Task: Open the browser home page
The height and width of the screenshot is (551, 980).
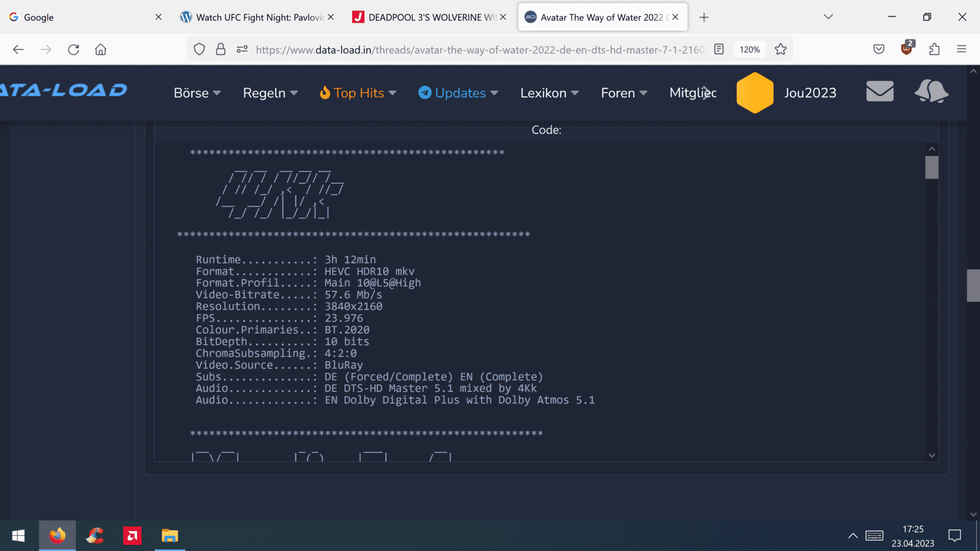Action: pyautogui.click(x=100, y=50)
